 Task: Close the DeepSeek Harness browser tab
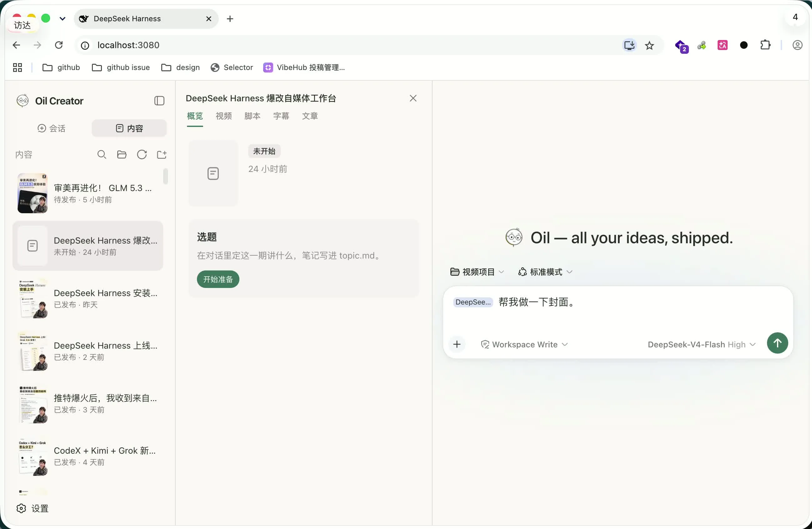point(209,19)
